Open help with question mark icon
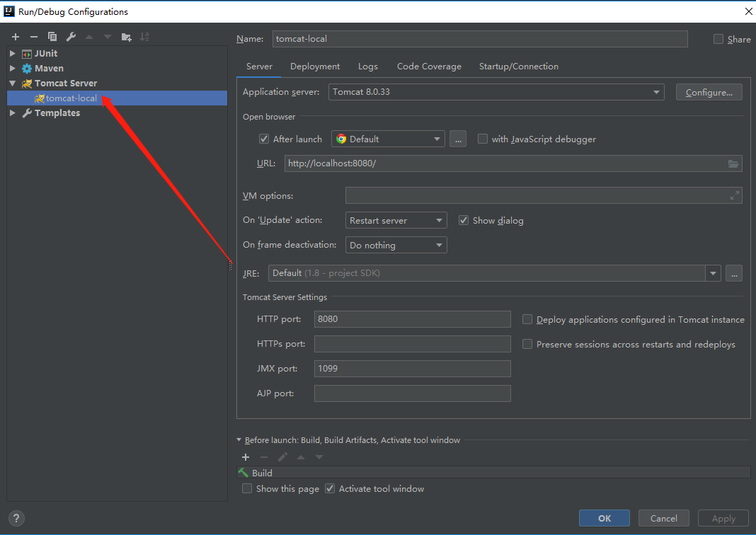 pos(16,519)
